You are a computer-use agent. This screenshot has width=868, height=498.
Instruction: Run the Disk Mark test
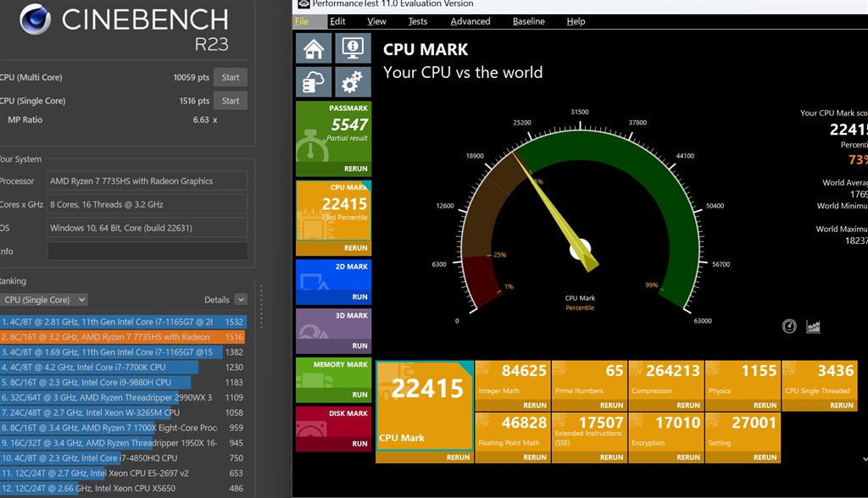(359, 443)
